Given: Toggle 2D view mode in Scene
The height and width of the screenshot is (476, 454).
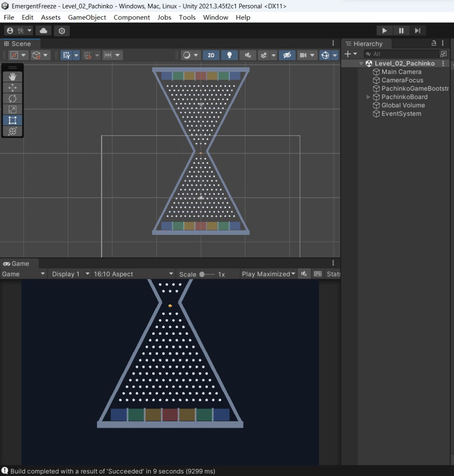Looking at the screenshot, I should [x=211, y=55].
